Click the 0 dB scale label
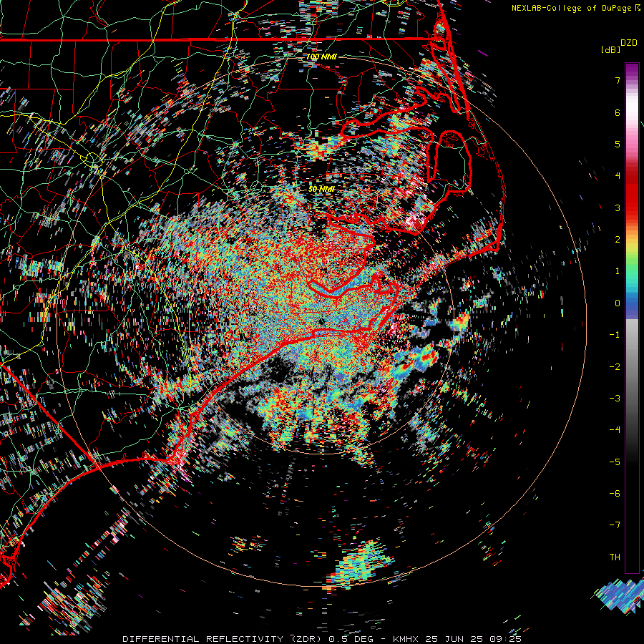 pyautogui.click(x=618, y=303)
